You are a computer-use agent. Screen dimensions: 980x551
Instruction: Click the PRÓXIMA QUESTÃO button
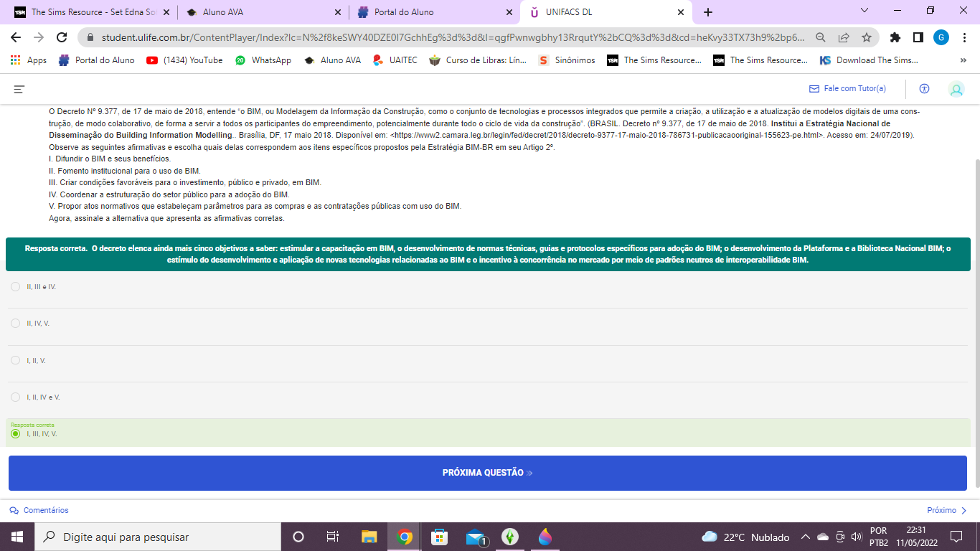(487, 473)
